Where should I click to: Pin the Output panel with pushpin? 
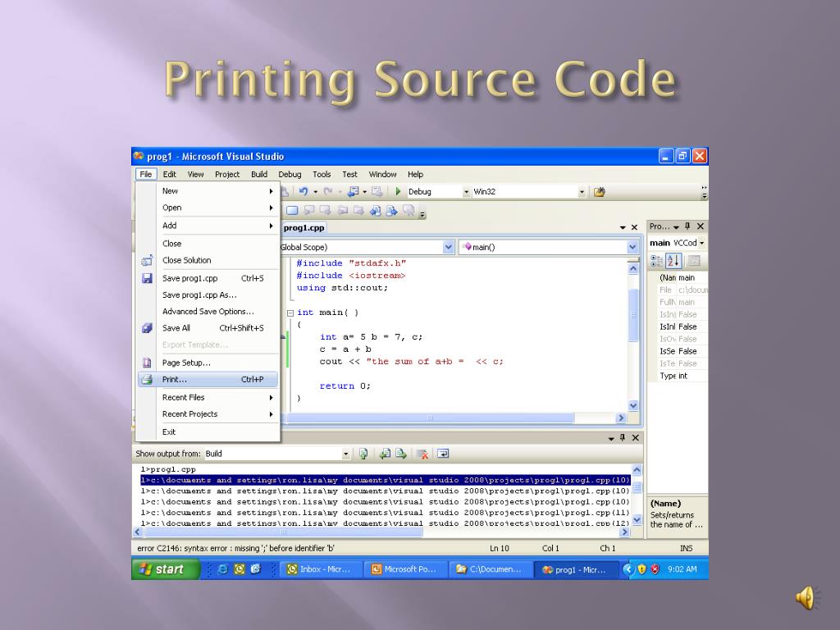pyautogui.click(x=623, y=438)
